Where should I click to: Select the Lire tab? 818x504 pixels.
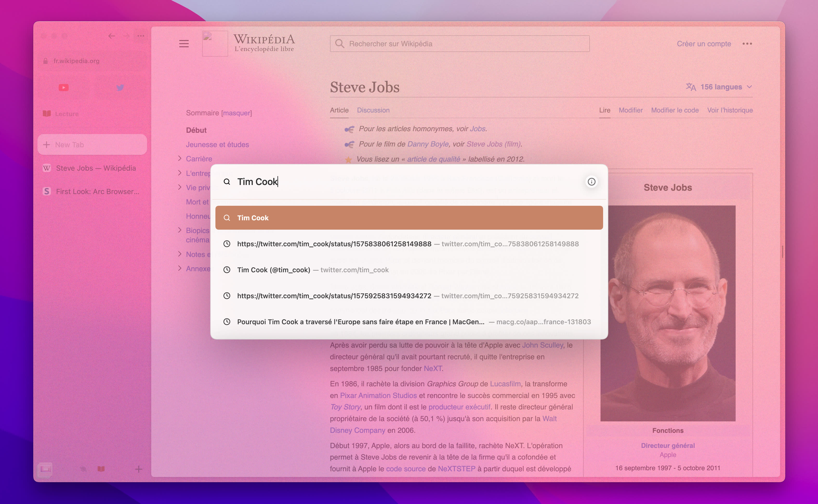point(605,110)
